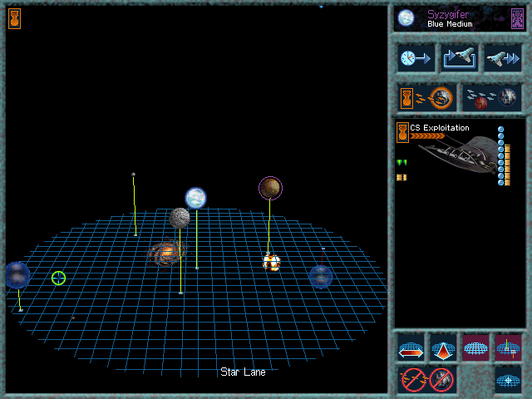
Task: Click the Blue Medium star type label
Action: (450, 24)
